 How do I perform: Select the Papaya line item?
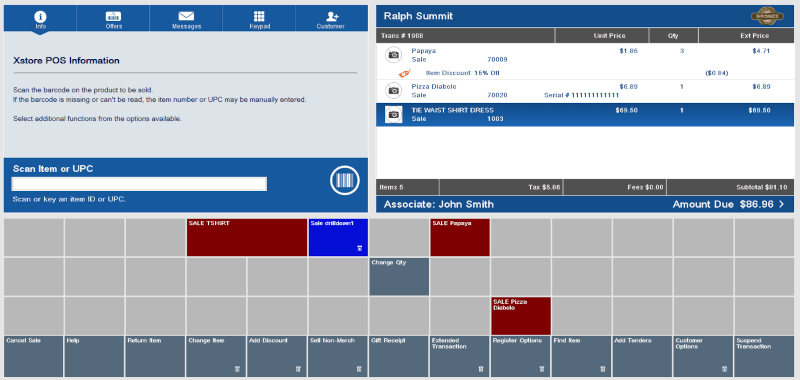click(x=585, y=55)
